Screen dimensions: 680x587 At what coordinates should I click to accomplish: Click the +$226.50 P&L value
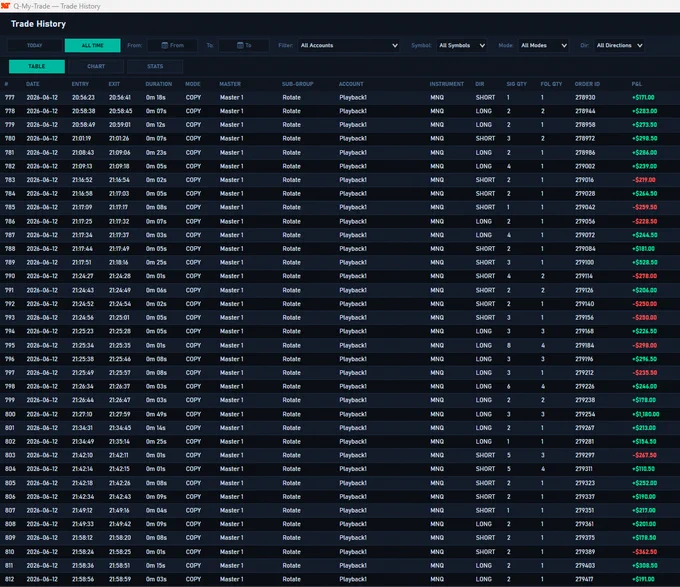click(x=644, y=331)
